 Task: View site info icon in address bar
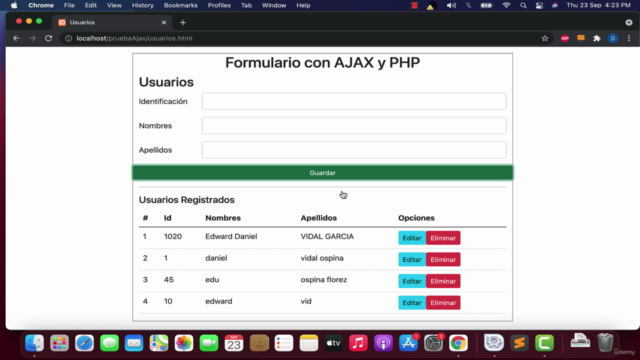68,38
